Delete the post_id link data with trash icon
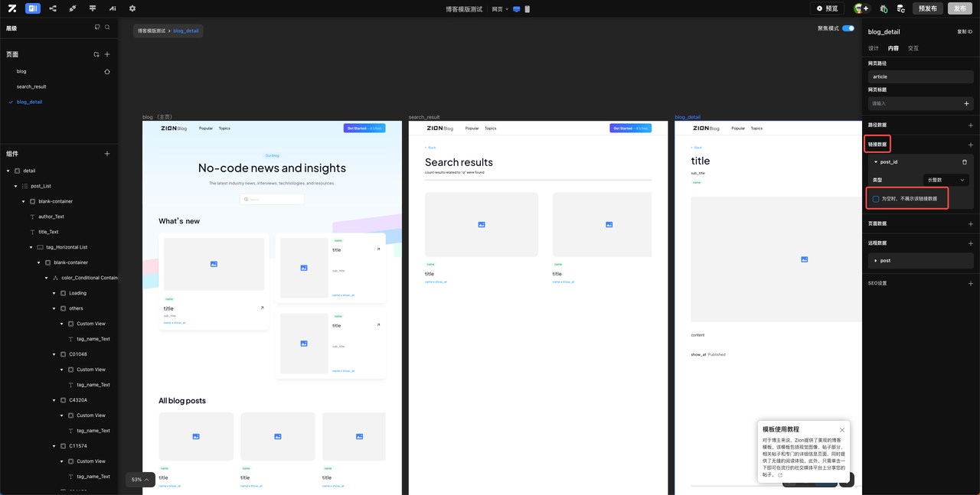 point(964,162)
